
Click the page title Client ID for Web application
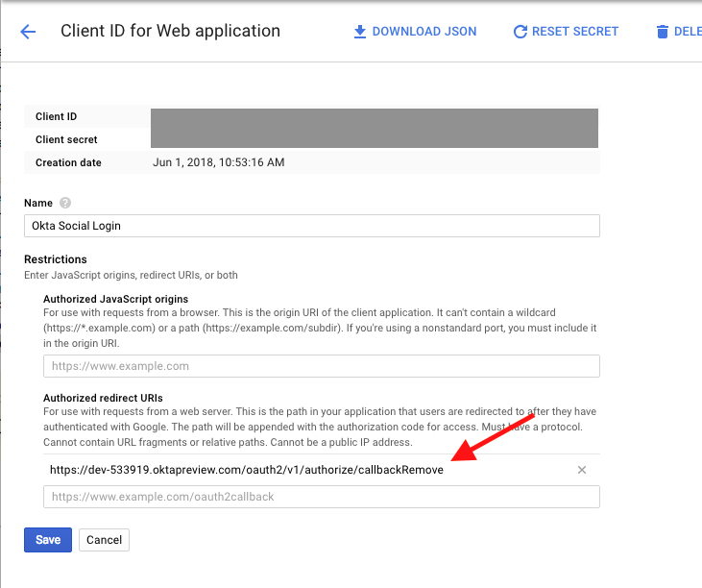[x=170, y=31]
